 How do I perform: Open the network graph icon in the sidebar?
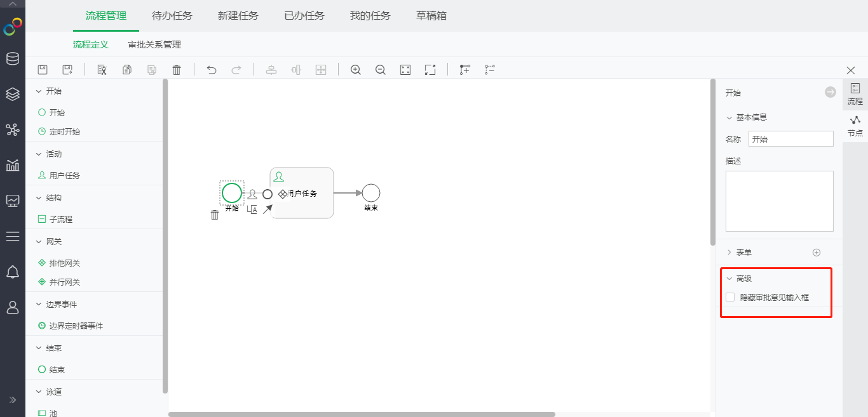point(13,130)
